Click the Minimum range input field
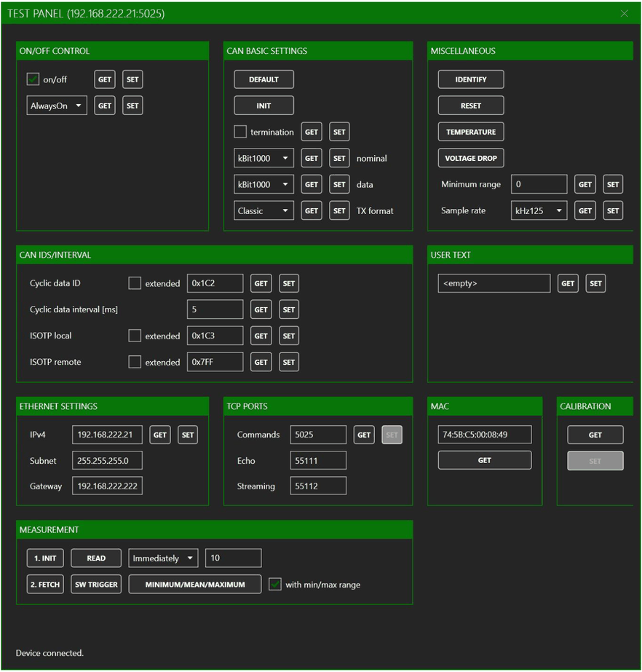 point(539,184)
